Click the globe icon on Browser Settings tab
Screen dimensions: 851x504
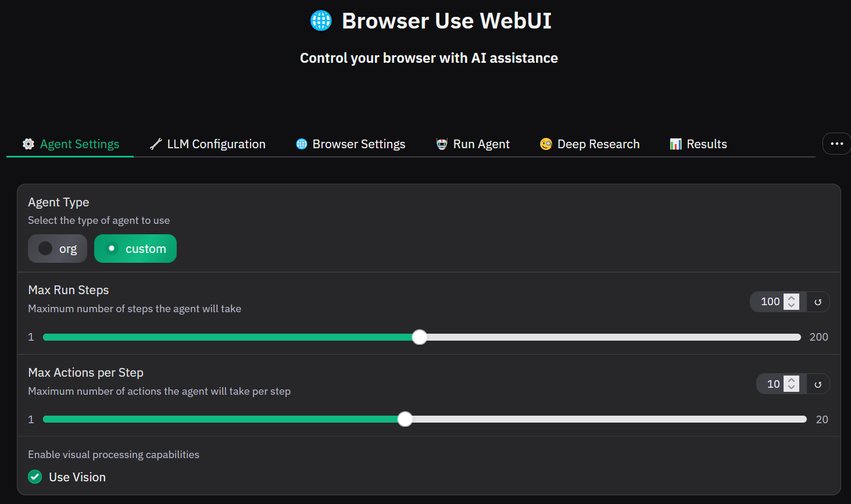click(x=301, y=144)
